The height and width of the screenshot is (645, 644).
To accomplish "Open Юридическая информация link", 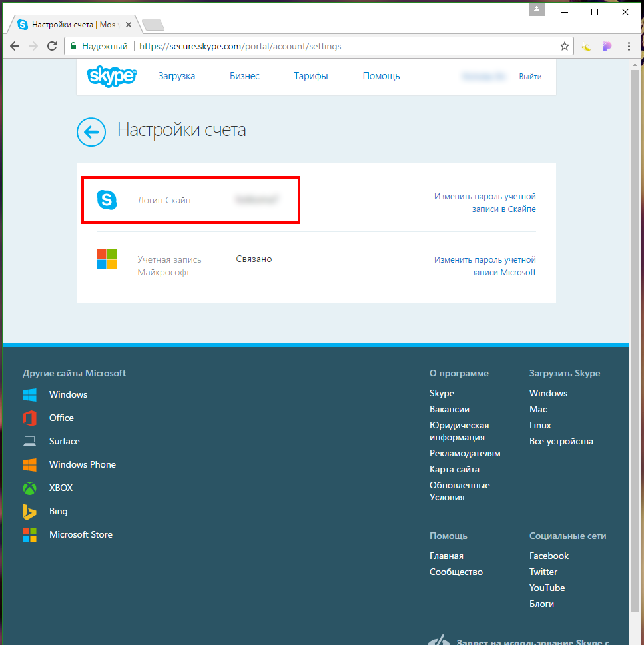I will click(460, 432).
